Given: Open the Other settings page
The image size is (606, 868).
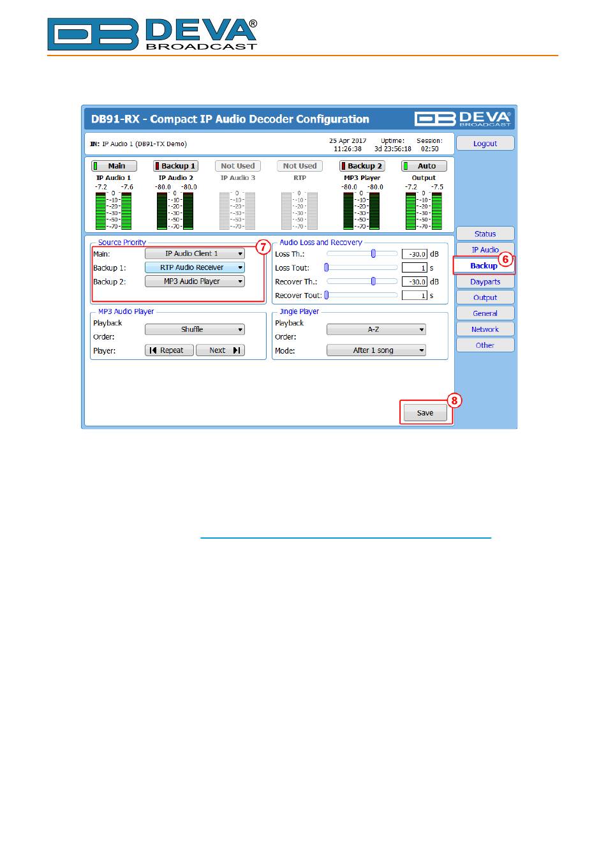Looking at the screenshot, I should coord(485,345).
